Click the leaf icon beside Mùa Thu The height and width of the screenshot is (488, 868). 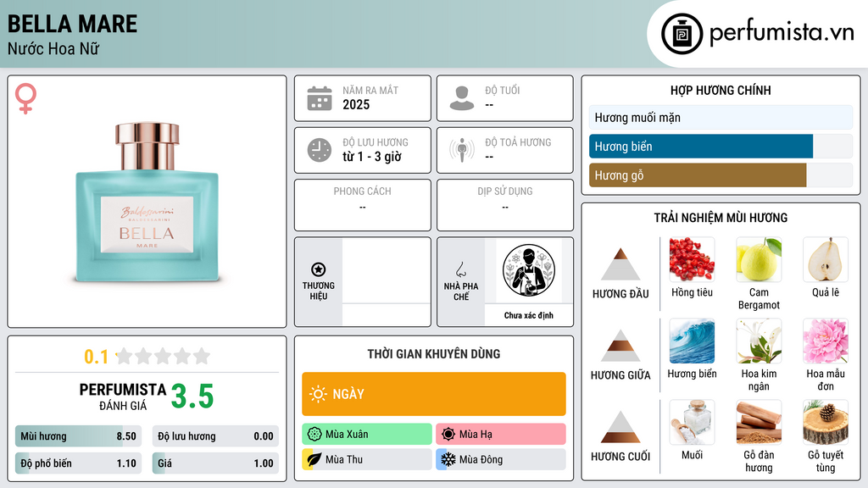tap(314, 459)
